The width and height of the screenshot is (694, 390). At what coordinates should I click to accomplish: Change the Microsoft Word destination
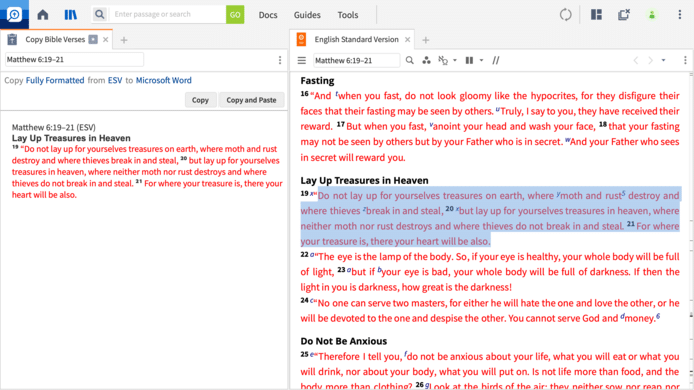163,80
